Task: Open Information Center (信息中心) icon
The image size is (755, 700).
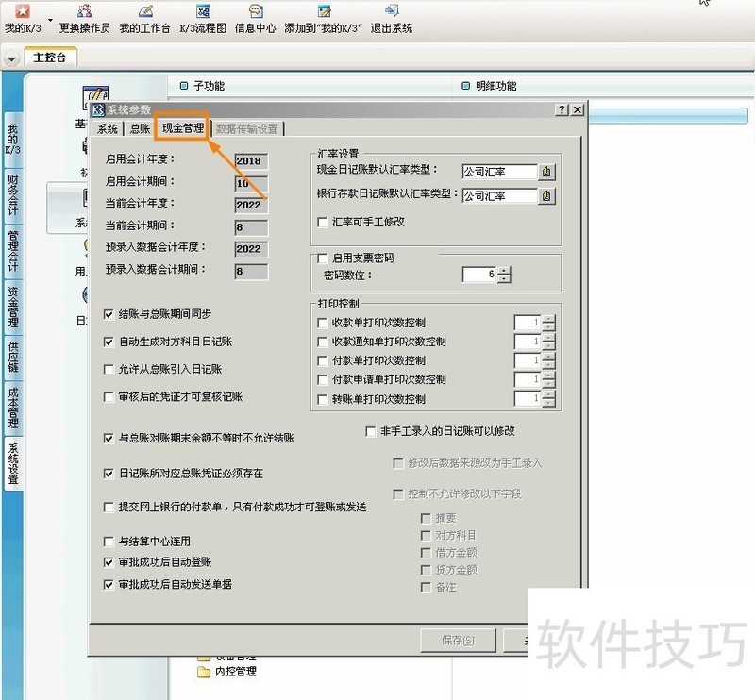Action: pyautogui.click(x=256, y=11)
